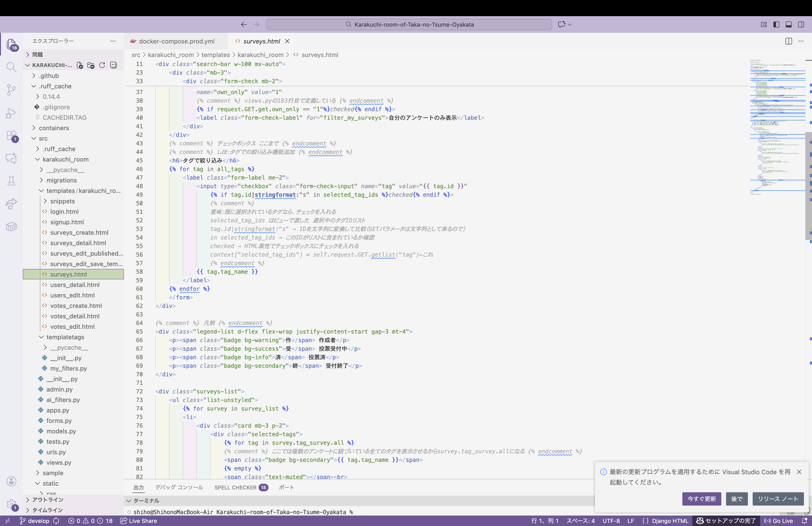Split the editor to the right
The height and width of the screenshot is (526, 812).
(788, 41)
